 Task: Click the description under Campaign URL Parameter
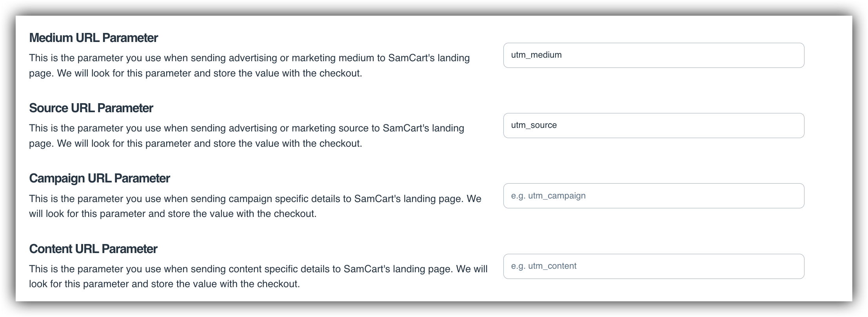(x=255, y=206)
